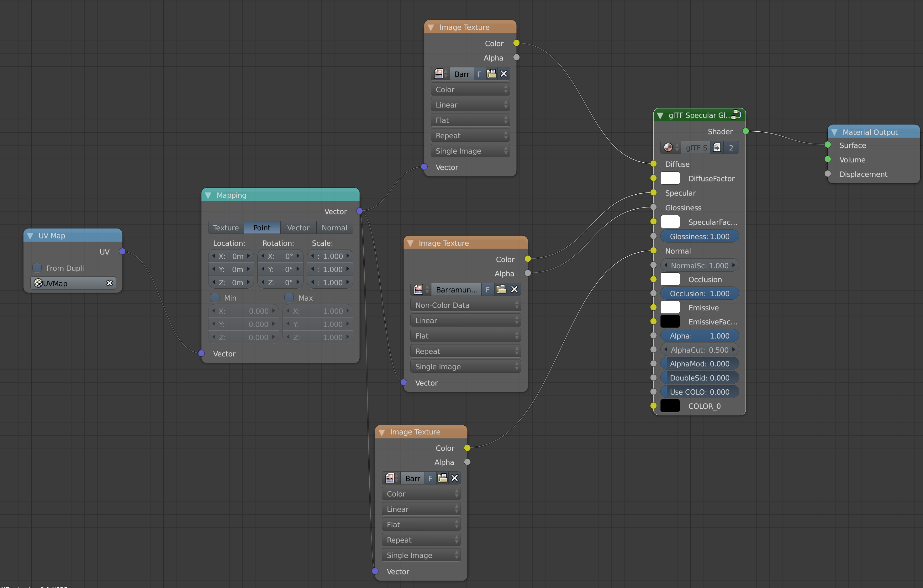Screen dimensions: 923x588
Task: Collapse the Mapping node
Action: pos(208,195)
